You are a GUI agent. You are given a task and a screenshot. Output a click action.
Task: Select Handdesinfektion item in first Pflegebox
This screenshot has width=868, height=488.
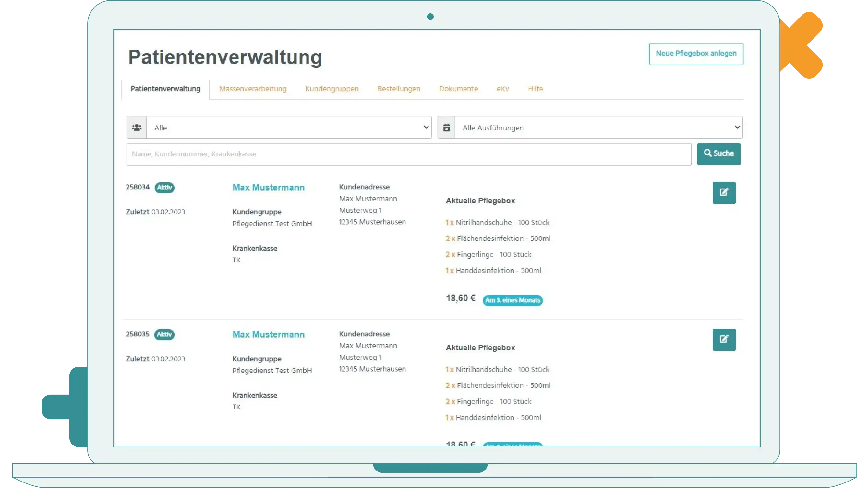493,271
